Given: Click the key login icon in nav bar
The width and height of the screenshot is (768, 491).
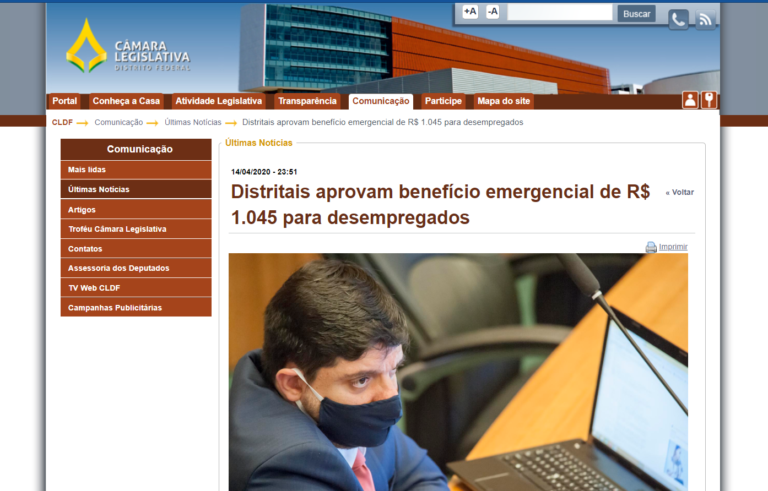Looking at the screenshot, I should [x=709, y=100].
